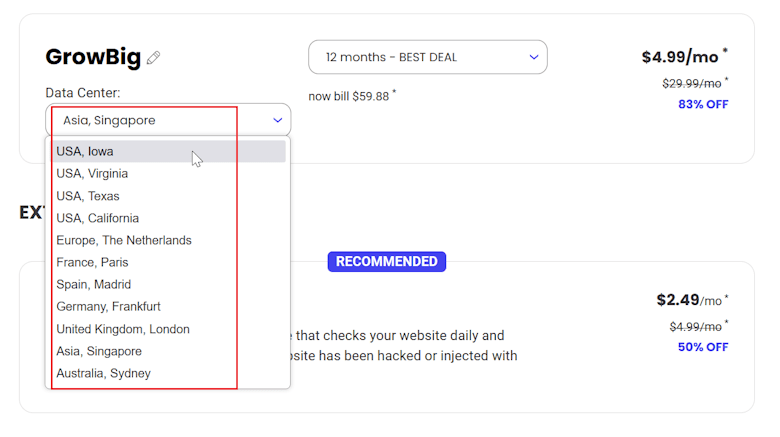Choose United Kingdom, London option
Image resolution: width=780 pixels, height=437 pixels.
[x=168, y=329]
